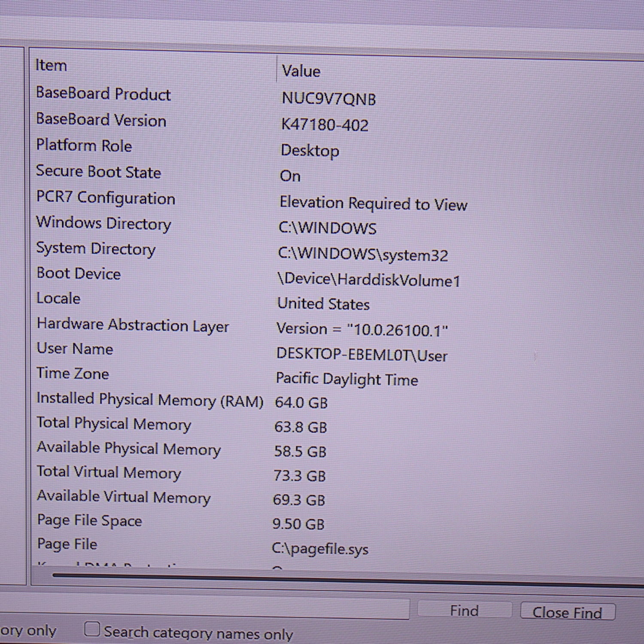Image resolution: width=644 pixels, height=644 pixels.
Task: Click the Find button
Action: coord(464,611)
